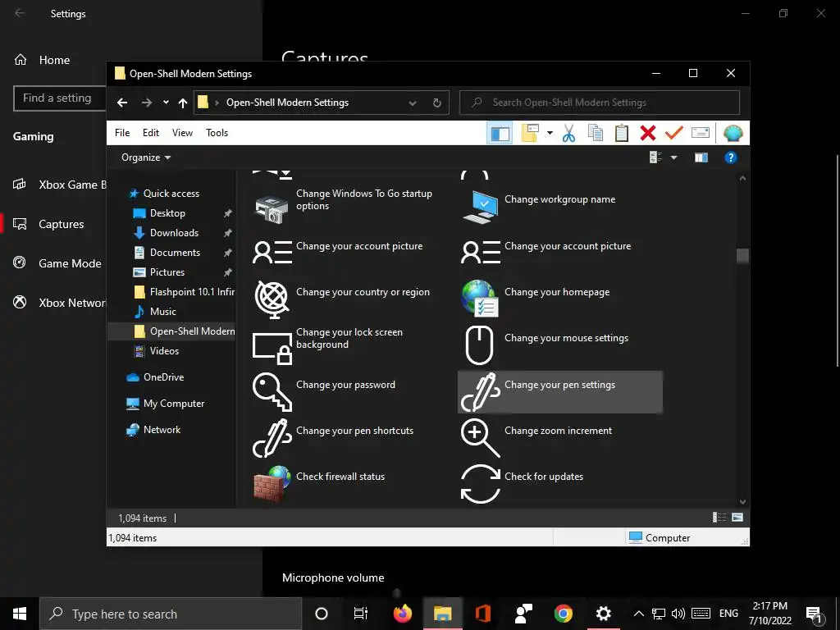Select Flashpoint 10.1 folder in sidebar
Viewport: 840px width, 630px height.
click(185, 292)
